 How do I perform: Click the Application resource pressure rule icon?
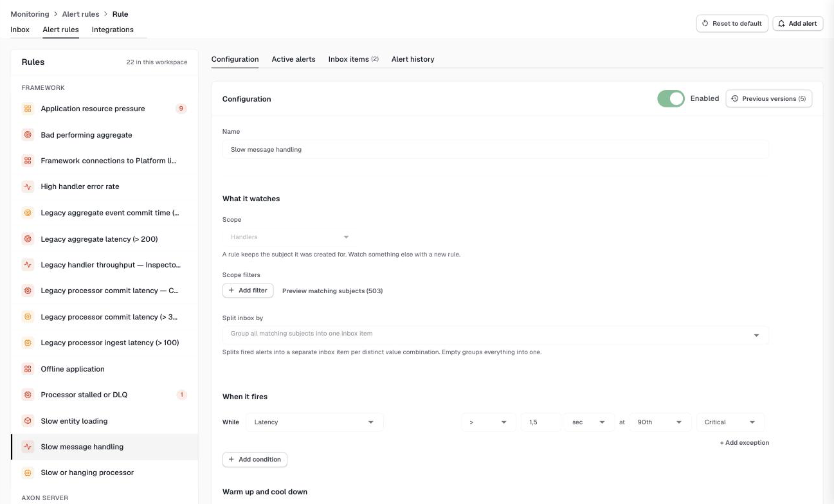pyautogui.click(x=28, y=109)
